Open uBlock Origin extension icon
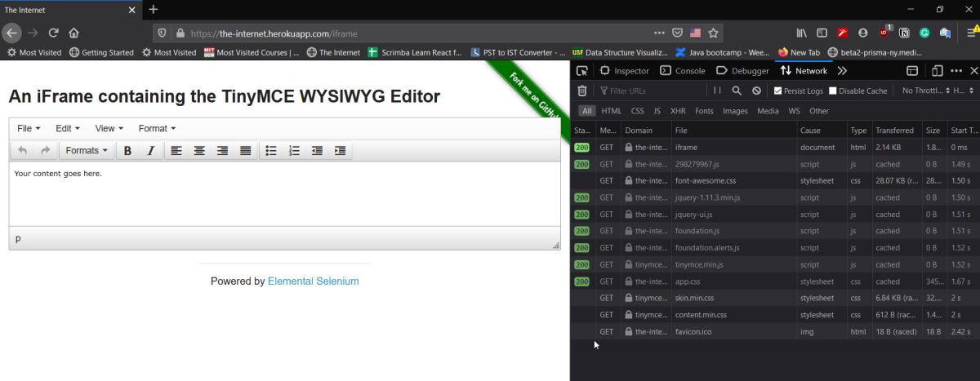 pos(884,33)
